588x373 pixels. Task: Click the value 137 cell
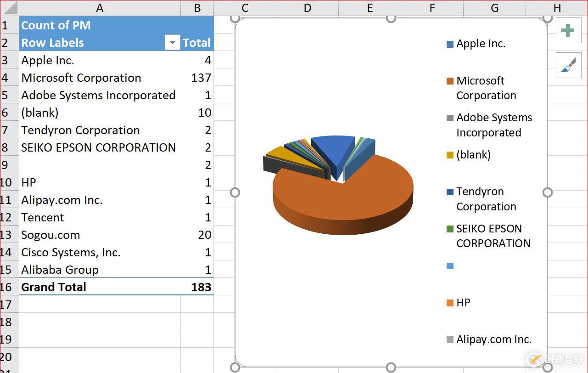pos(197,78)
